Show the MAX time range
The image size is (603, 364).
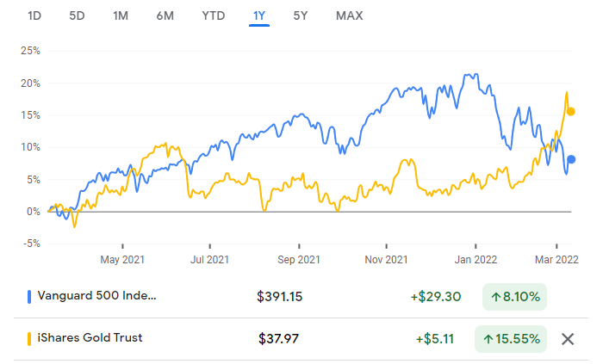[349, 15]
